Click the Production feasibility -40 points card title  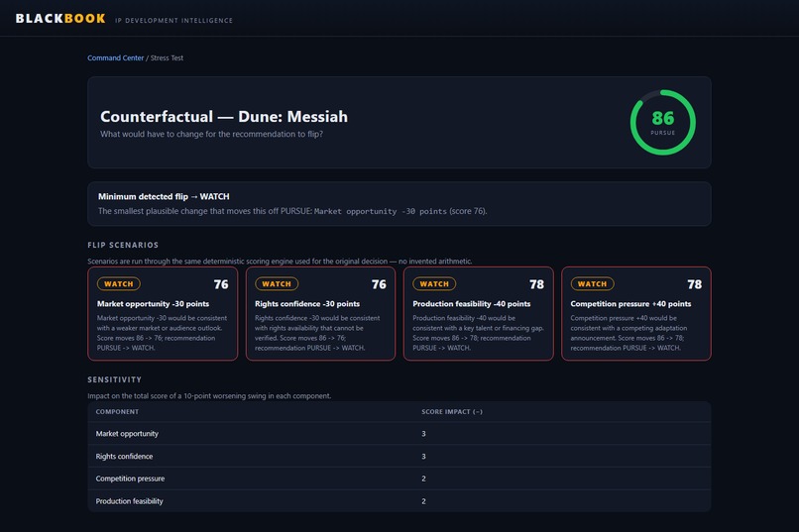click(471, 304)
